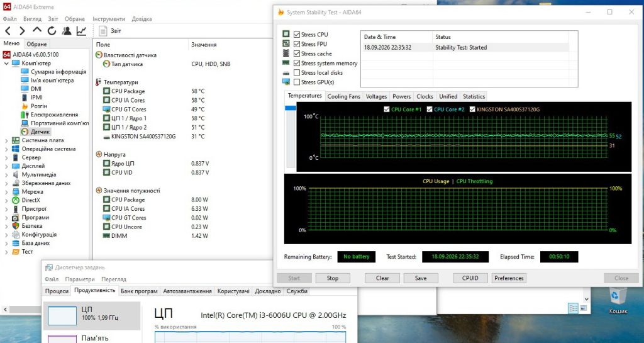Click the Stress GPU(s) monitor icon

click(286, 82)
